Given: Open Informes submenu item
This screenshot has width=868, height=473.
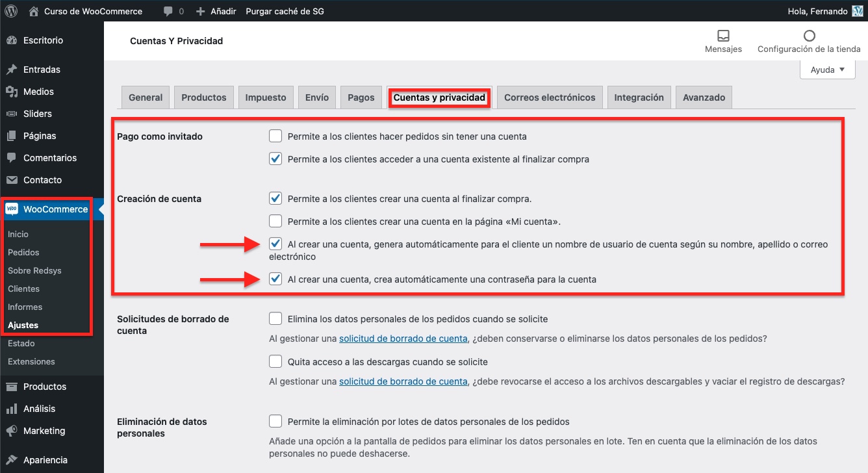Looking at the screenshot, I should pos(25,307).
